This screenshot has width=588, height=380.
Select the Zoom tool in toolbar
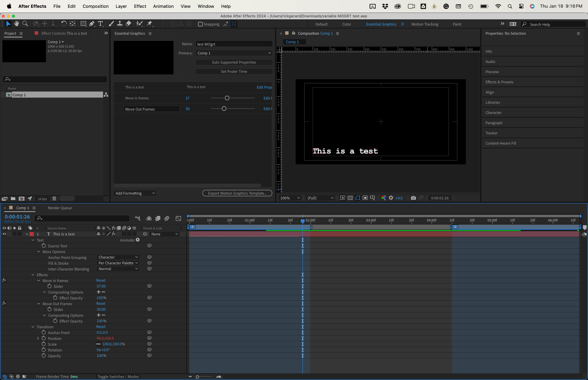pyautogui.click(x=25, y=24)
